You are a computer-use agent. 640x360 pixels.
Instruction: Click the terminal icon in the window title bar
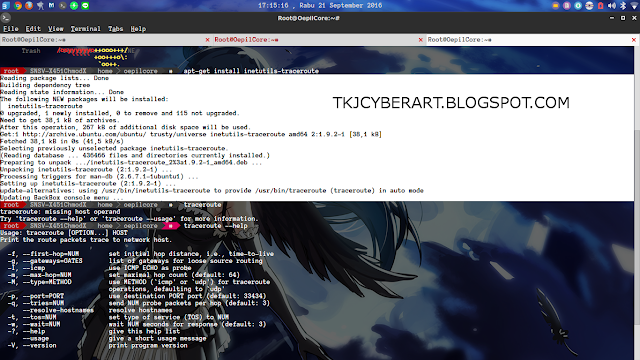click(5, 18)
